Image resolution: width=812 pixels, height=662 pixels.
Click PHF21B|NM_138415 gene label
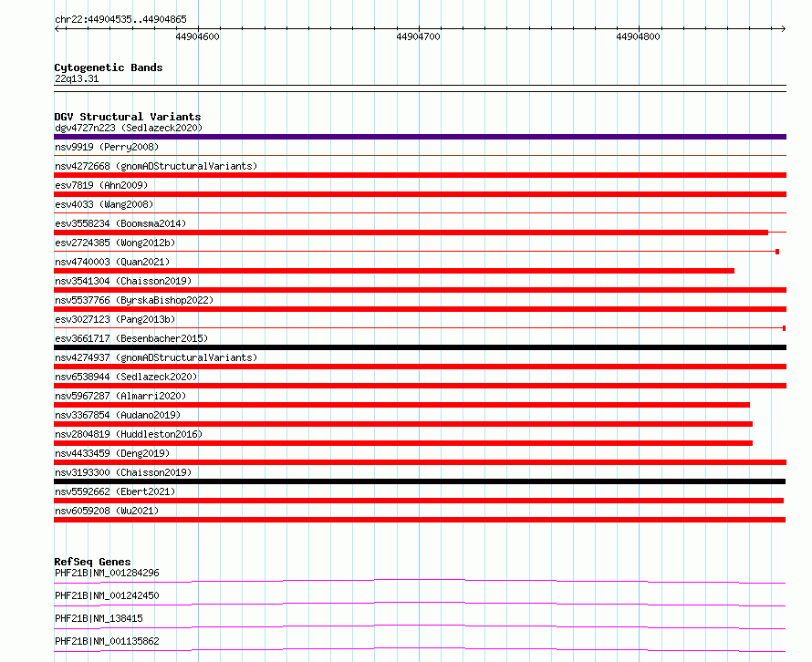[x=99, y=618]
